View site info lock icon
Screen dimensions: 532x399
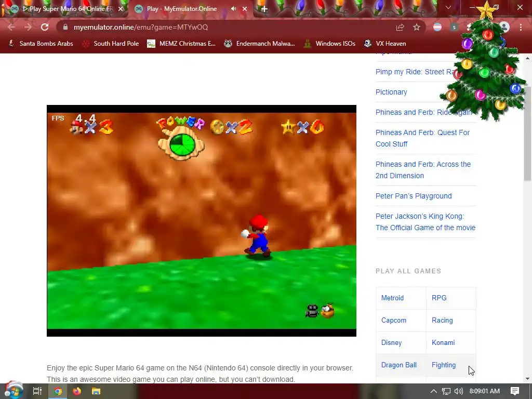(x=65, y=27)
